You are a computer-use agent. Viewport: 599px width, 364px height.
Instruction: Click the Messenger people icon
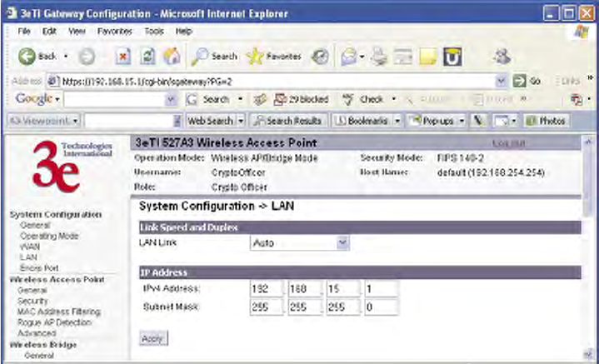click(502, 57)
